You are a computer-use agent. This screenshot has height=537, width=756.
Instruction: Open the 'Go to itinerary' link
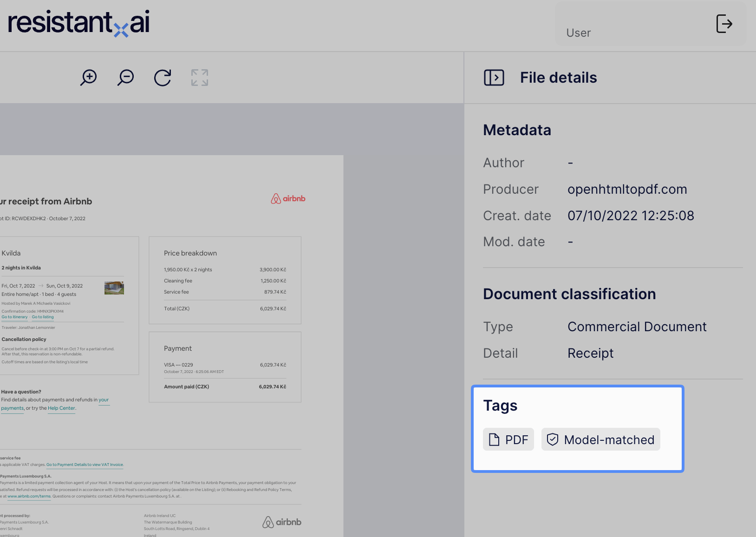(14, 317)
